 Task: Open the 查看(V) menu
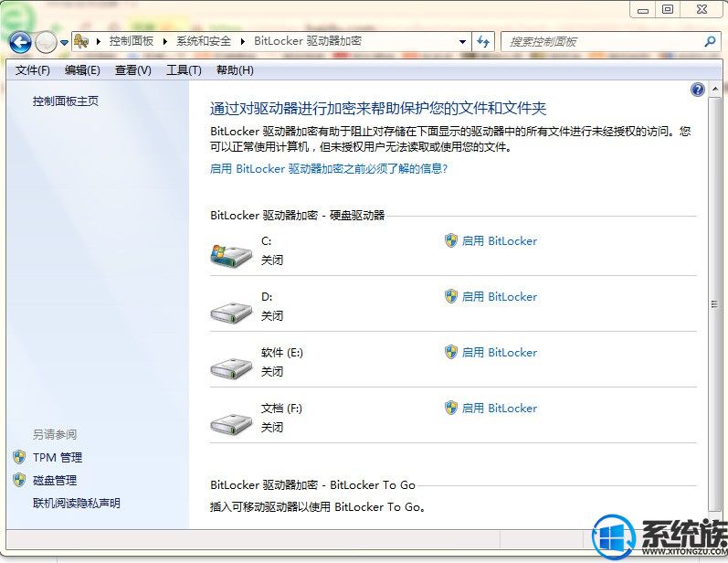click(x=132, y=70)
